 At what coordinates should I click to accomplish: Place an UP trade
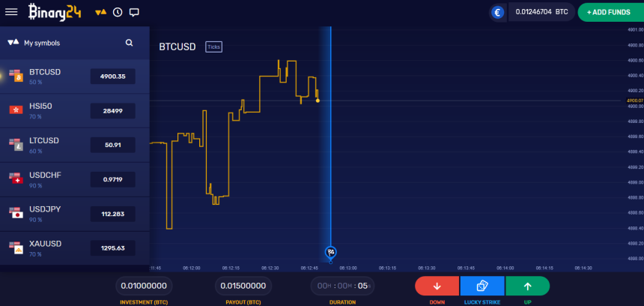pos(528,286)
